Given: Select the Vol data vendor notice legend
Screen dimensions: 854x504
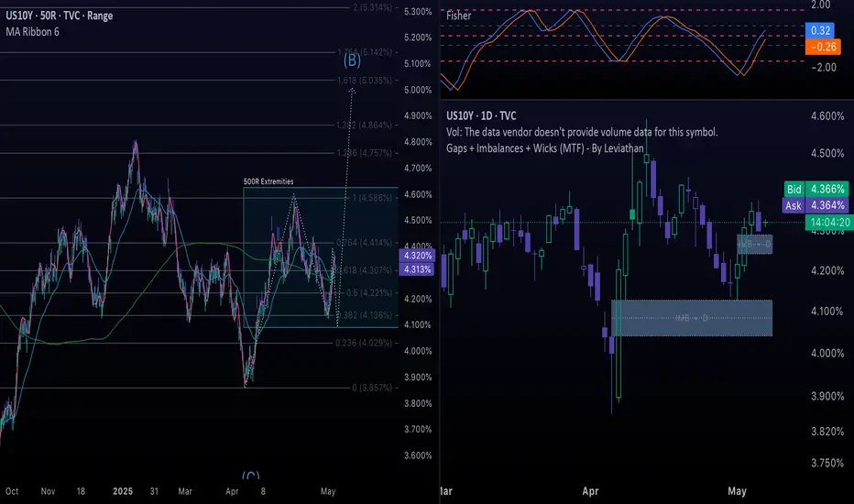Looking at the screenshot, I should point(582,132).
